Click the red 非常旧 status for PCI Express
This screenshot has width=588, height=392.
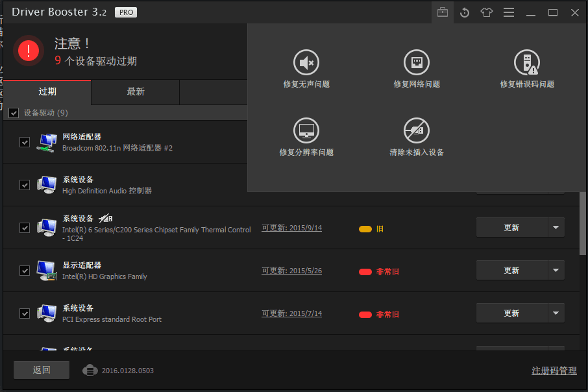coord(379,314)
